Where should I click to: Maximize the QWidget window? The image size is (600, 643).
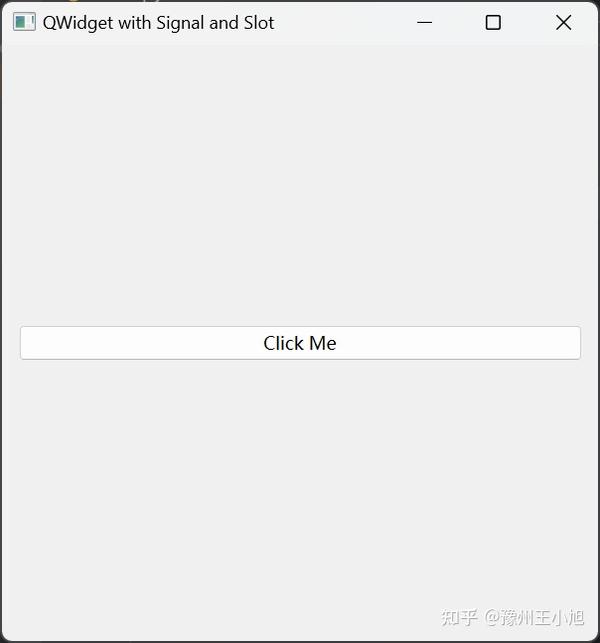(x=493, y=23)
